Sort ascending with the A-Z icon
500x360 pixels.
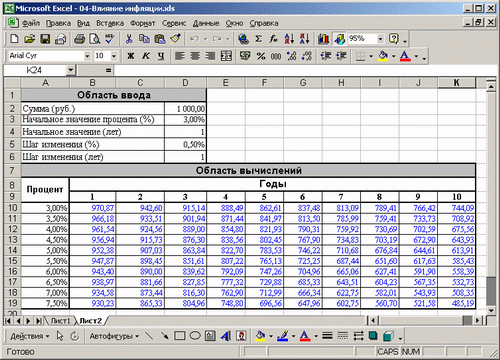point(289,39)
